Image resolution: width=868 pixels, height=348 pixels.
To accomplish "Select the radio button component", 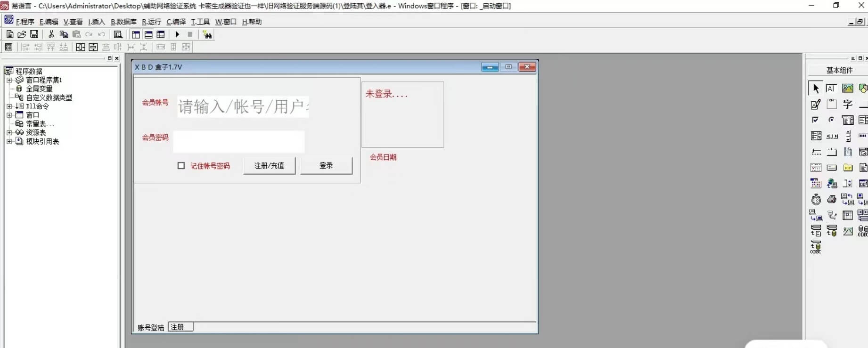I will point(832,120).
